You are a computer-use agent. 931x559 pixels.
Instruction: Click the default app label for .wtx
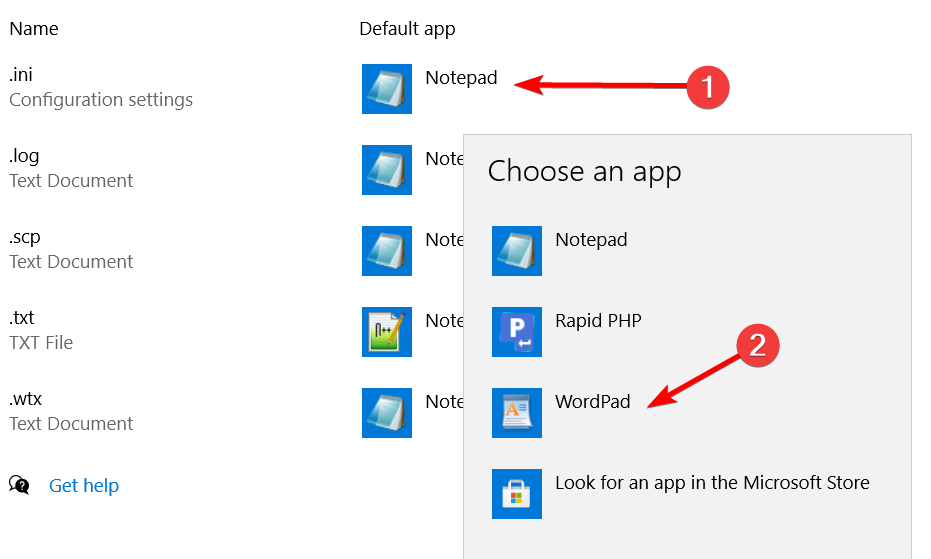[x=445, y=402]
